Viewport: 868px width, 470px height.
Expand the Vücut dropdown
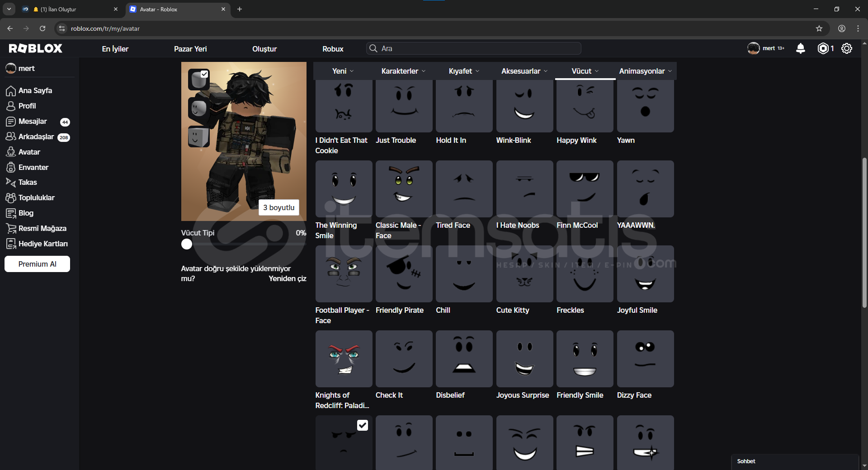point(585,71)
